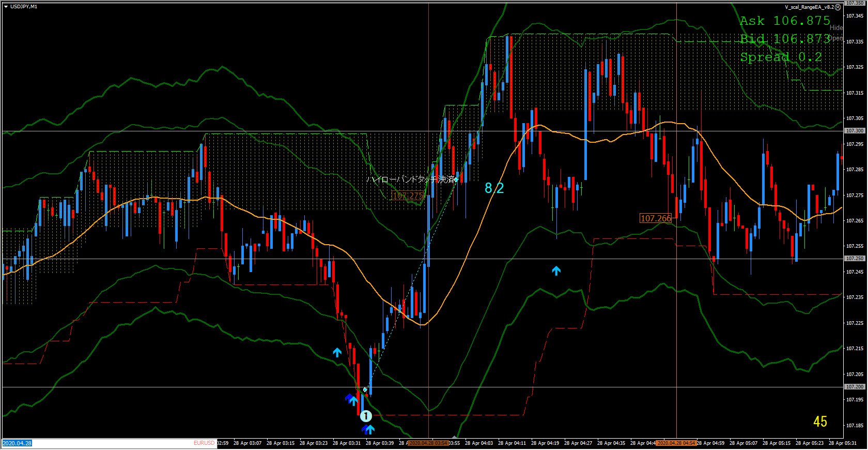Click the sad face Expert Advisor icon
The height and width of the screenshot is (450, 868).
[838, 7]
